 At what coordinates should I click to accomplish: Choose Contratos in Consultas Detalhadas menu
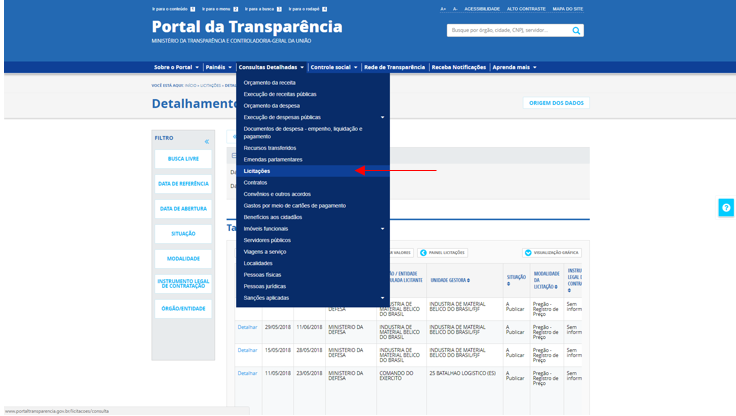pyautogui.click(x=256, y=182)
